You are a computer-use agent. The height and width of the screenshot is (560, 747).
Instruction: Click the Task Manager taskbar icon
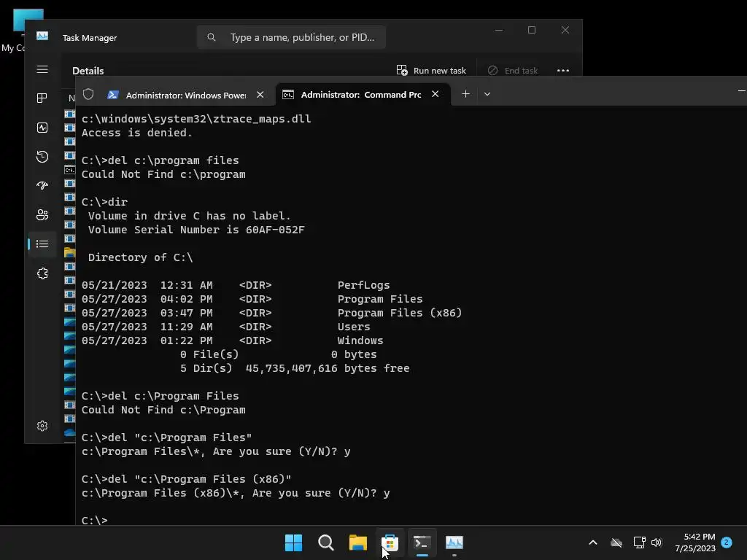pos(454,542)
